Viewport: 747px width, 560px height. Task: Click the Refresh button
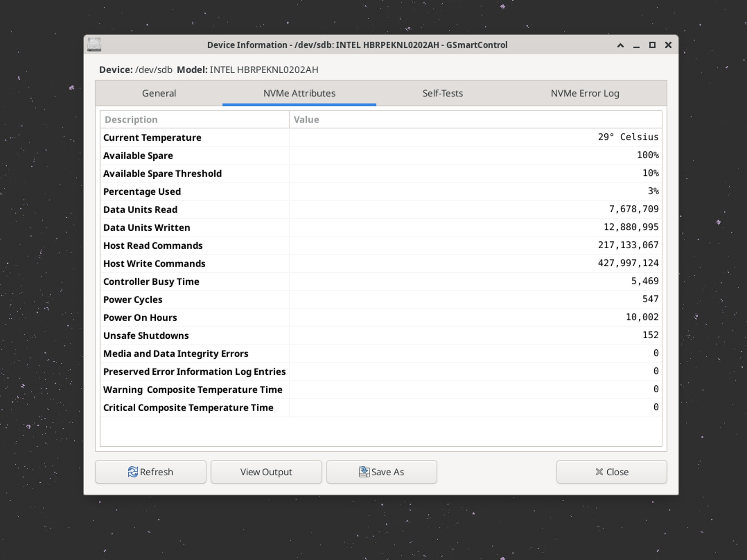click(x=151, y=472)
